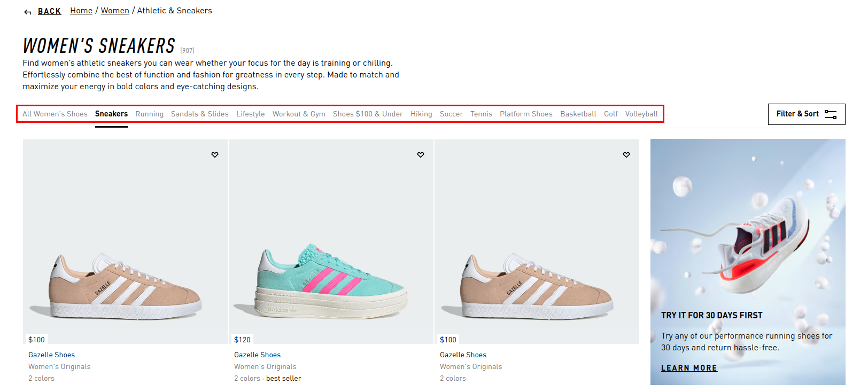Select Basketball category tab

point(578,114)
